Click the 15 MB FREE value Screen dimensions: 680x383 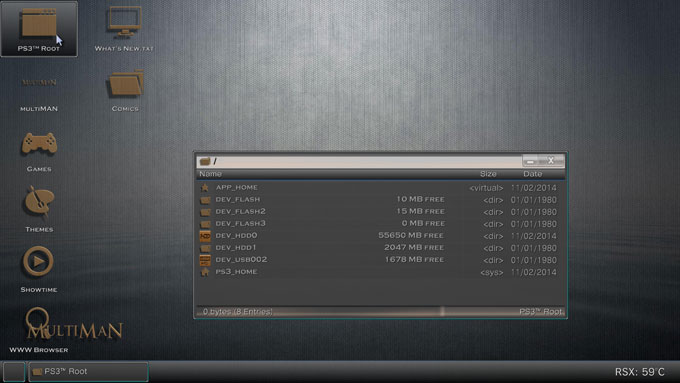[x=420, y=212]
